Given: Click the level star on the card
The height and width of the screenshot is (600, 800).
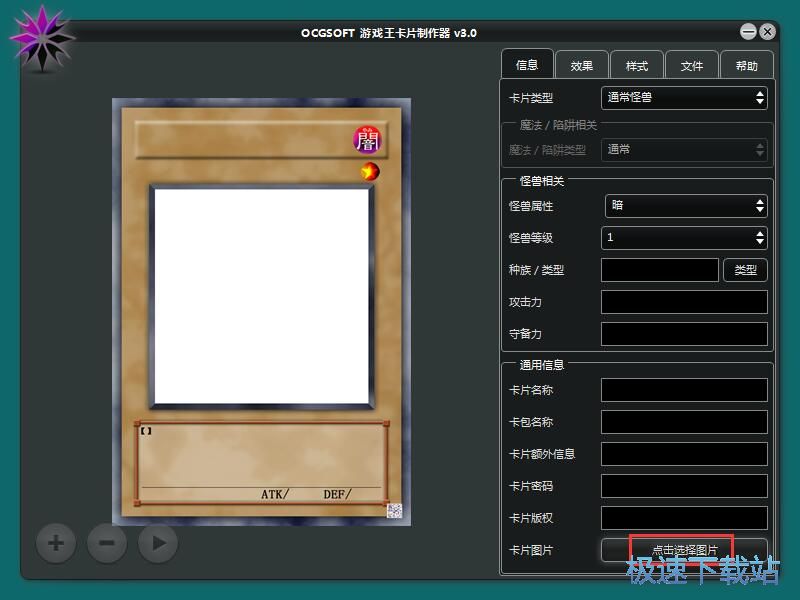Looking at the screenshot, I should coord(370,171).
